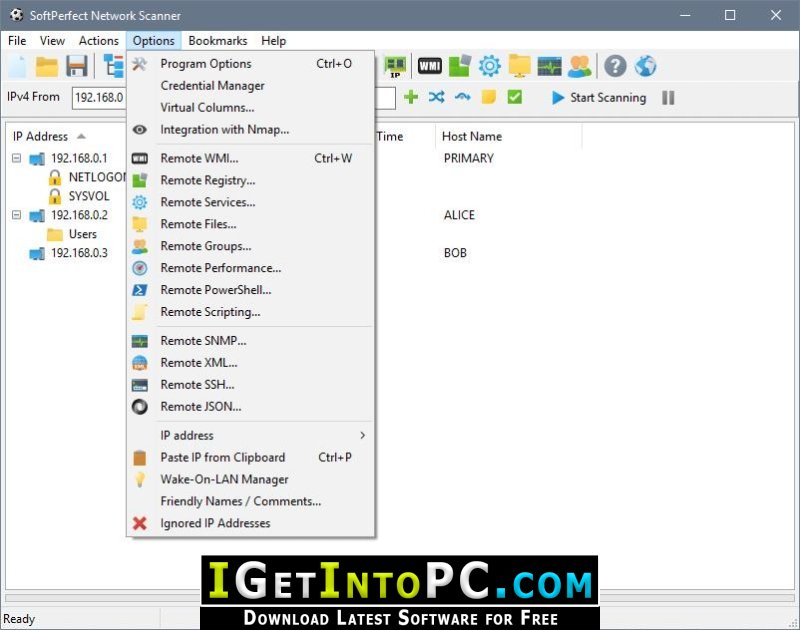800x630 pixels.
Task: Click the question mark Help toolbar icon
Action: [x=615, y=66]
